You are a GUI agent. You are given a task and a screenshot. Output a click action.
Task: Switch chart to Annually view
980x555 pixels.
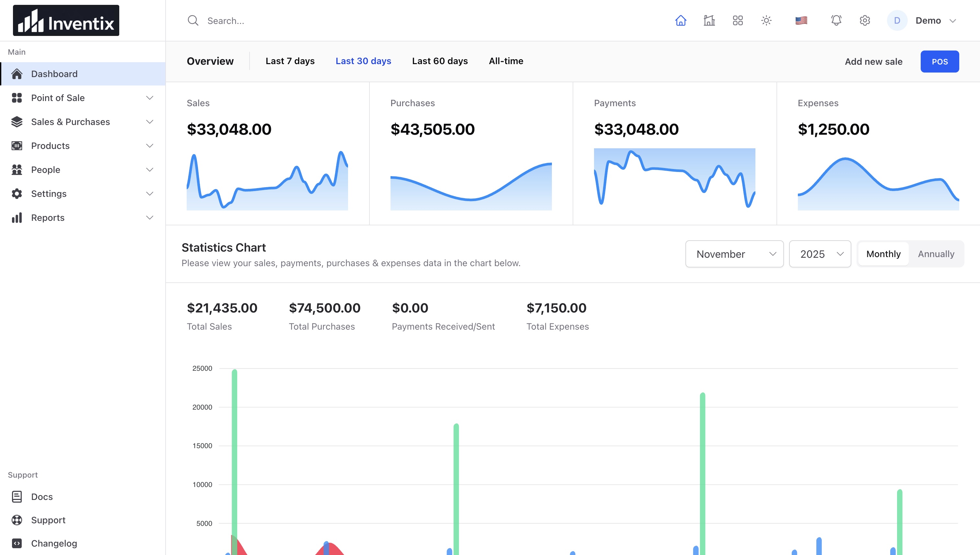click(x=936, y=254)
